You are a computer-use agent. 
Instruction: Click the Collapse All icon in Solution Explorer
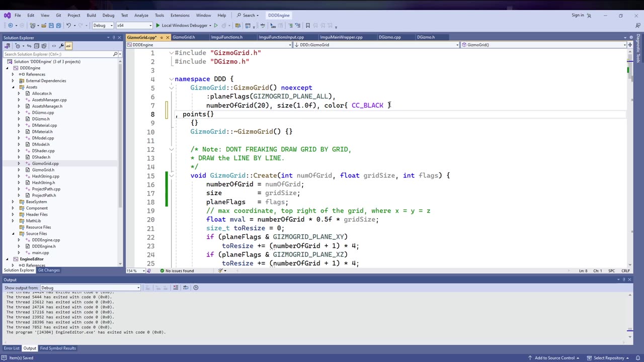click(36, 46)
